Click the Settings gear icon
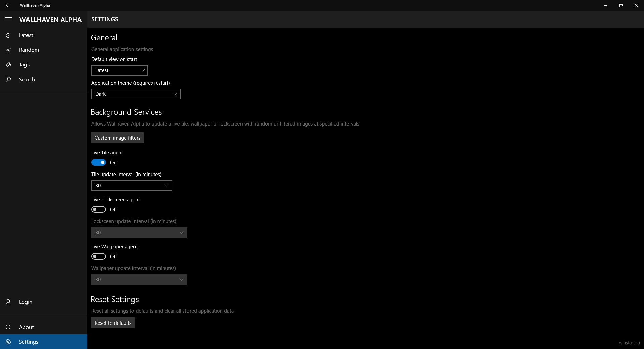This screenshot has width=644, height=349. (8, 342)
